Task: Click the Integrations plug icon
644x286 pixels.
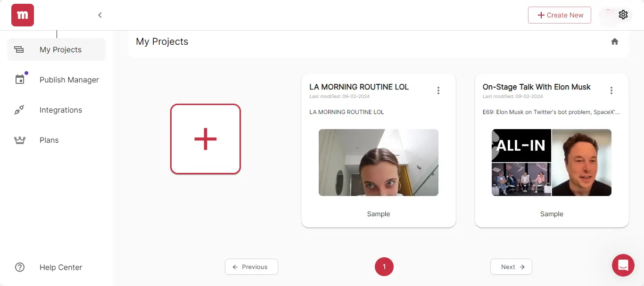Action: pyautogui.click(x=19, y=110)
